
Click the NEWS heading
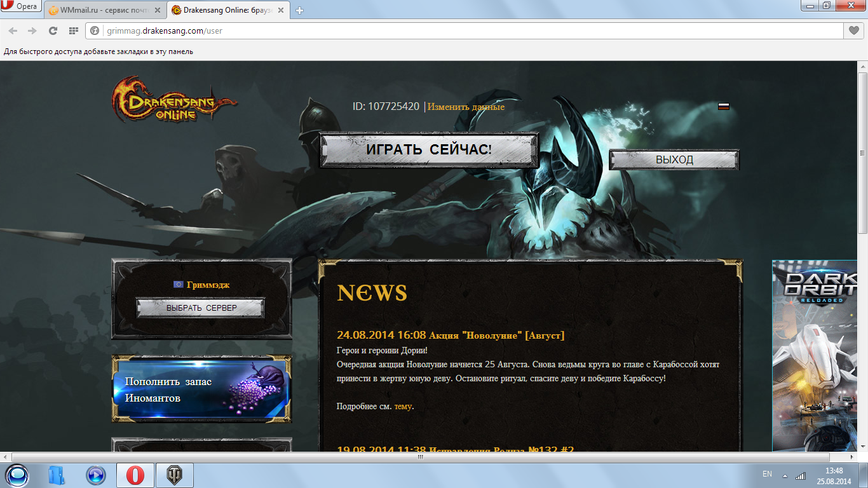click(x=372, y=293)
